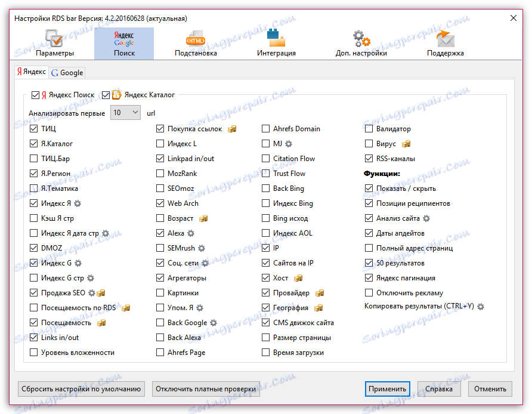Open the Анализировать первые url count dropdown
532x414 pixels.
125,113
